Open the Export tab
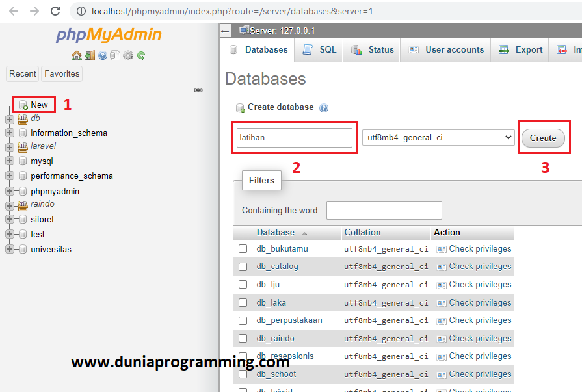 pyautogui.click(x=520, y=50)
